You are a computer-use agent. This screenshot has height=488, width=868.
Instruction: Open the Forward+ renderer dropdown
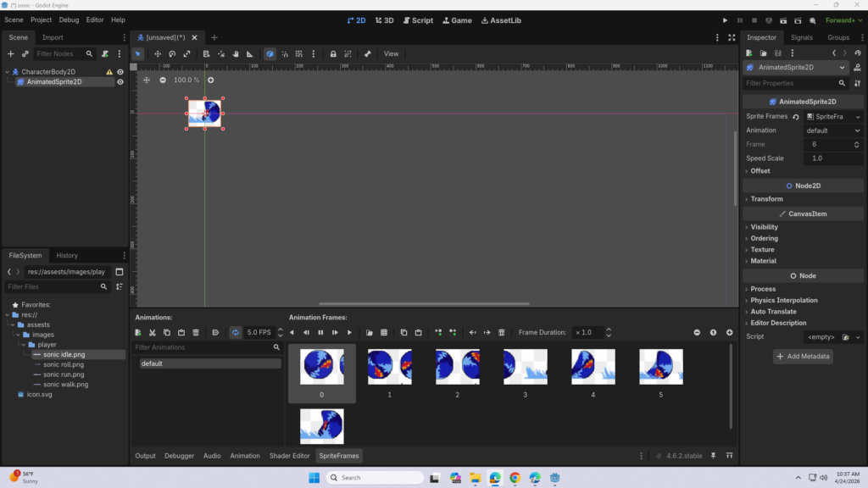coord(844,19)
